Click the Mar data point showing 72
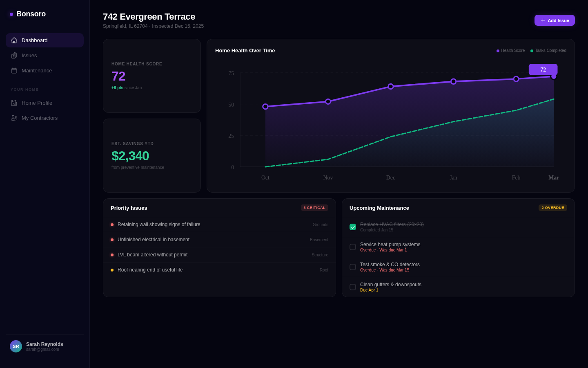The height and width of the screenshot is (368, 588). [554, 76]
